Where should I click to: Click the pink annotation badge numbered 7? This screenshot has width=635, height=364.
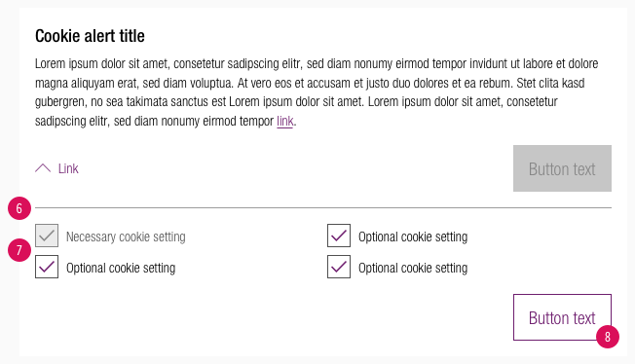[19, 250]
